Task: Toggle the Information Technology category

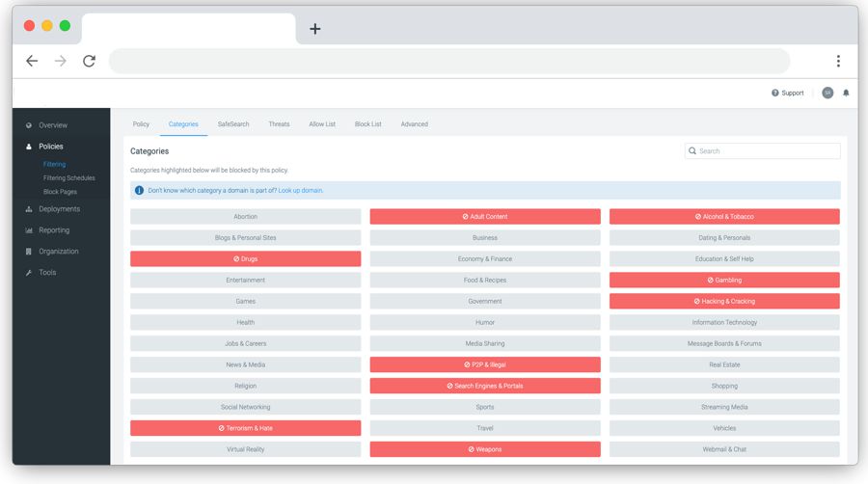Action: tap(724, 322)
